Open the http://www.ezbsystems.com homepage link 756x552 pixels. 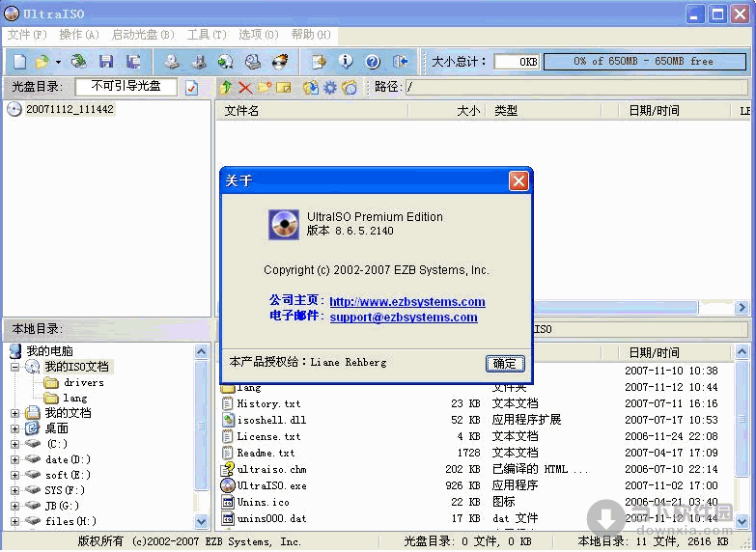tap(406, 302)
